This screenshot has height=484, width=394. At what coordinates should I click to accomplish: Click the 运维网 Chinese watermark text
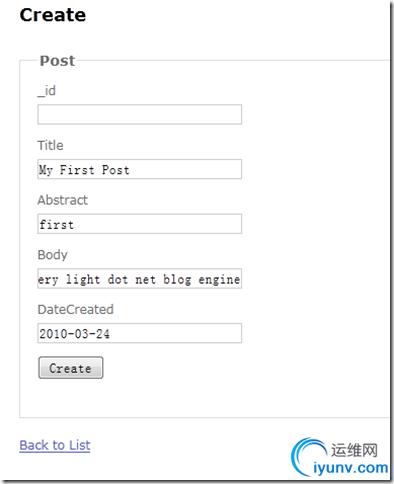pos(354,450)
